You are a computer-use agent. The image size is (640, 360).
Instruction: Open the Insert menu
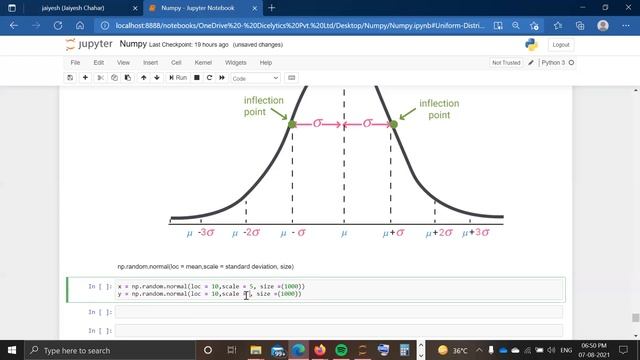pos(151,62)
